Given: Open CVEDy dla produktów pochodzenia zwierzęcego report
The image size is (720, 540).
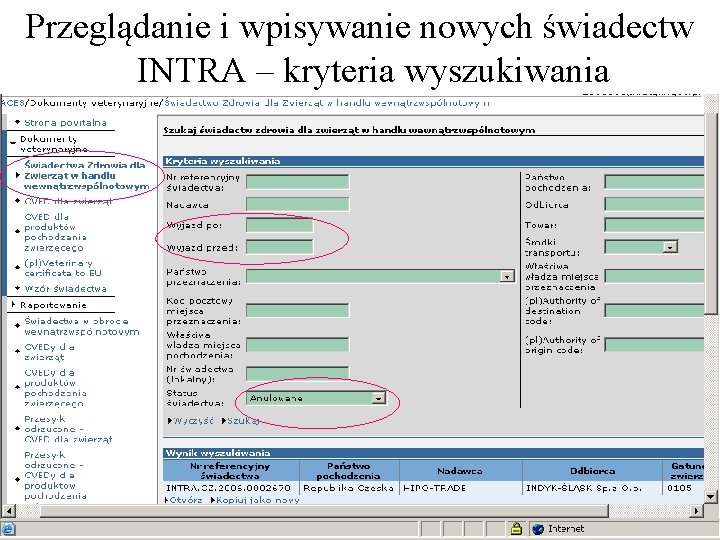Looking at the screenshot, I should coord(55,388).
